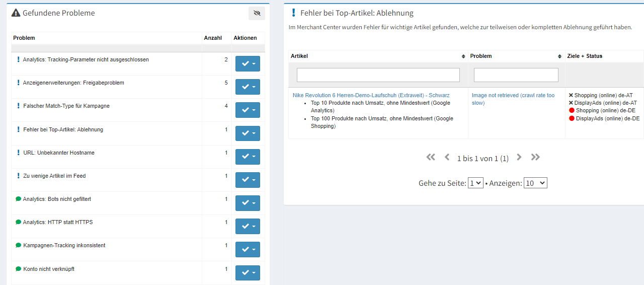Screen dimensions: 644x285
Task: Go to the previous results page
Action: point(447,157)
